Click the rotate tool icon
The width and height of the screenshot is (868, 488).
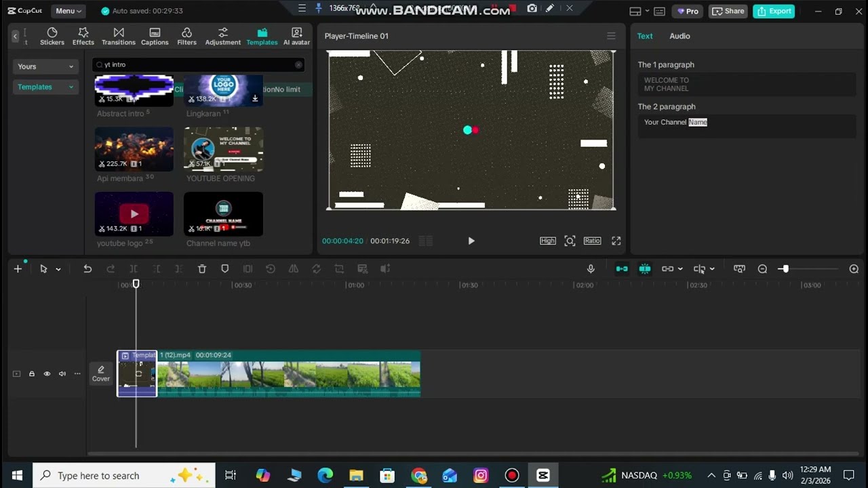pos(316,269)
